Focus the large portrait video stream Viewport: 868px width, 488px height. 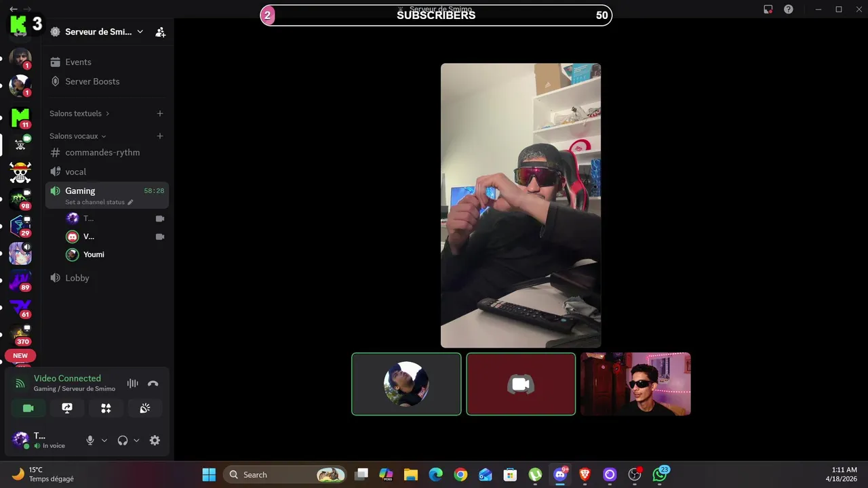[521, 205]
